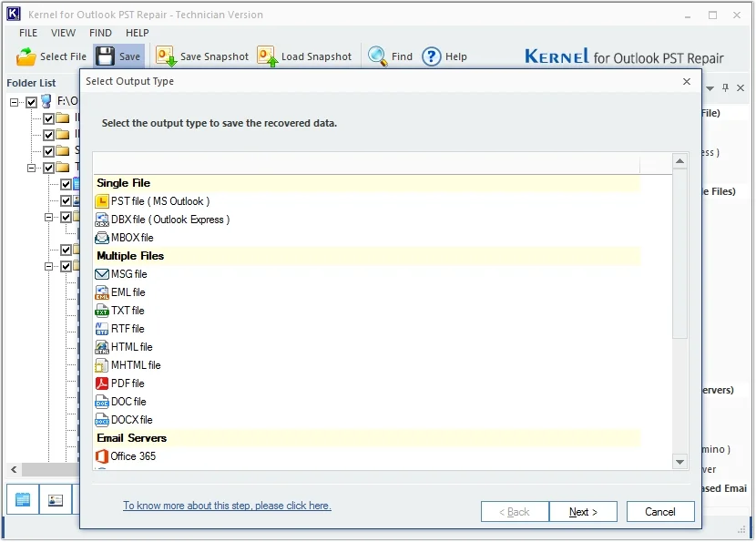The image size is (756, 542).
Task: Open the HELP menu
Action: [138, 33]
